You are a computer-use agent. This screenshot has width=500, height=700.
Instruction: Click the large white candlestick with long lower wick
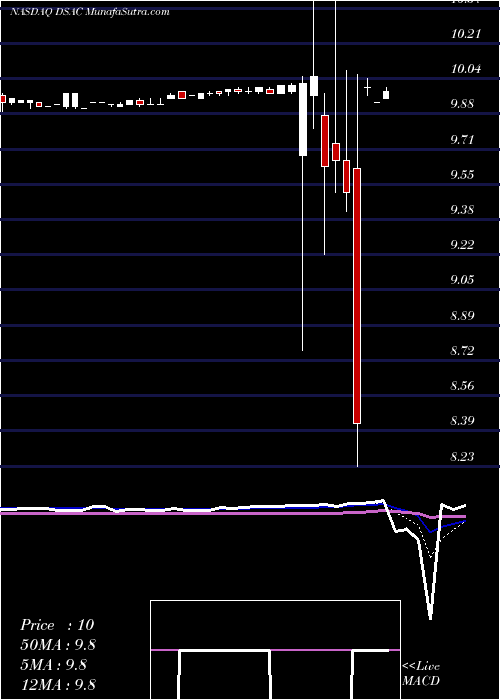pyautogui.click(x=303, y=119)
